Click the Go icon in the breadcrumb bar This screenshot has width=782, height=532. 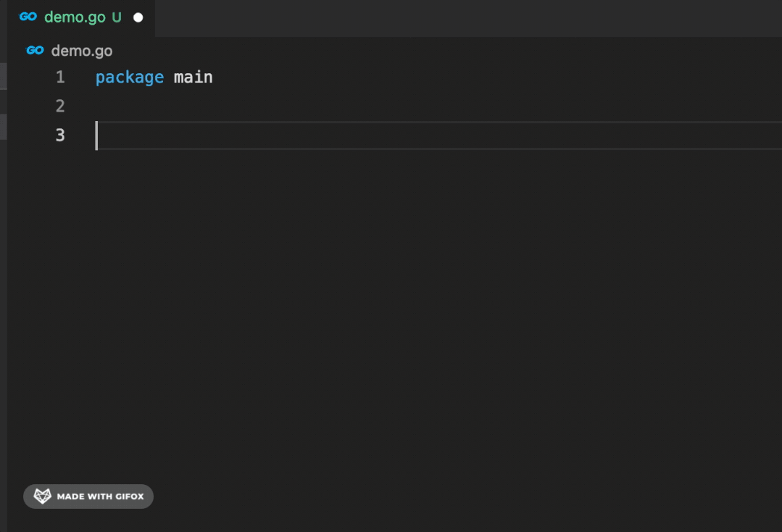tap(35, 51)
